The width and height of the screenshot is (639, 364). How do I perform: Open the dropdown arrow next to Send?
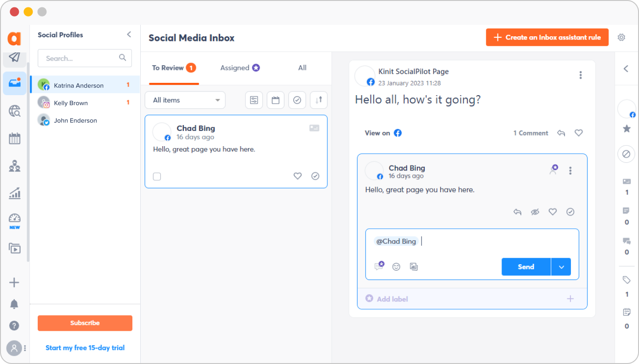coord(561,267)
